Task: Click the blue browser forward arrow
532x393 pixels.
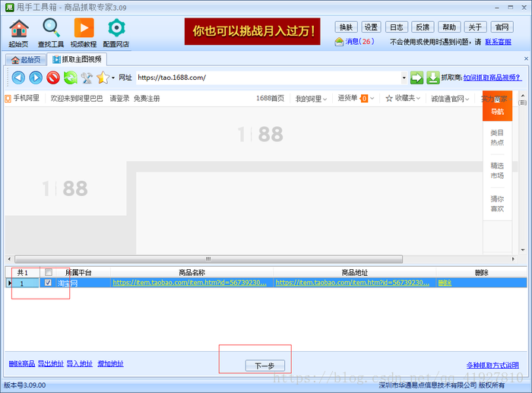Action: pos(36,78)
